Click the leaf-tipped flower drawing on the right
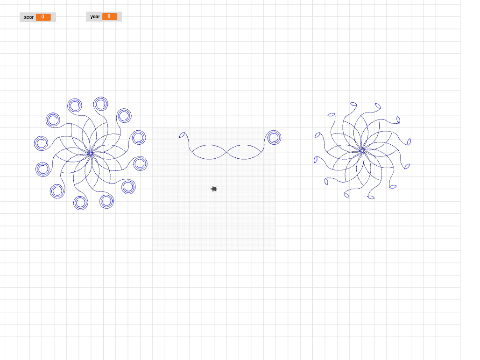Image resolution: width=480 pixels, height=360 pixels. point(362,151)
